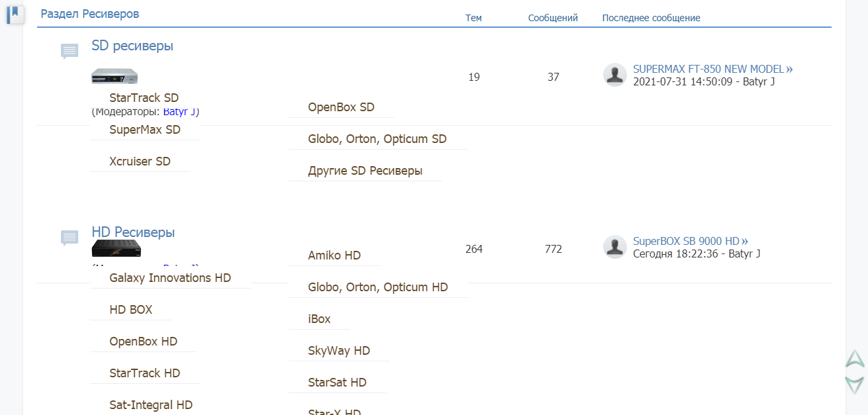868x415 pixels.
Task: Open OpenBox HD subforum
Action: click(x=144, y=342)
